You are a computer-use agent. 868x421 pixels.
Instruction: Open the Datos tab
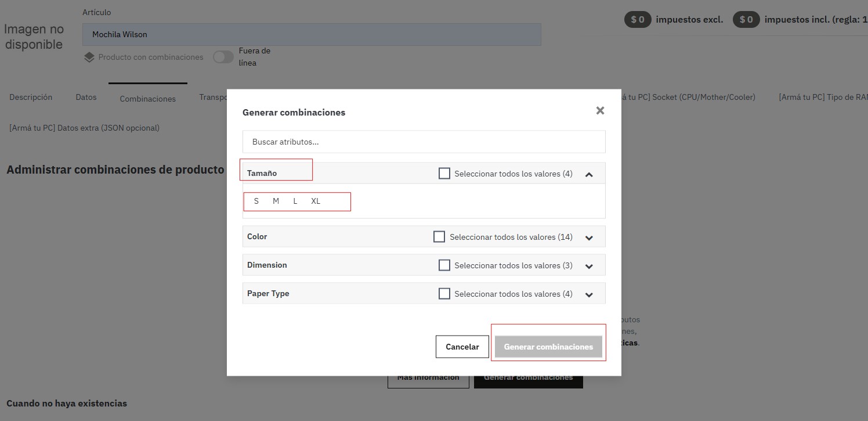click(x=86, y=97)
